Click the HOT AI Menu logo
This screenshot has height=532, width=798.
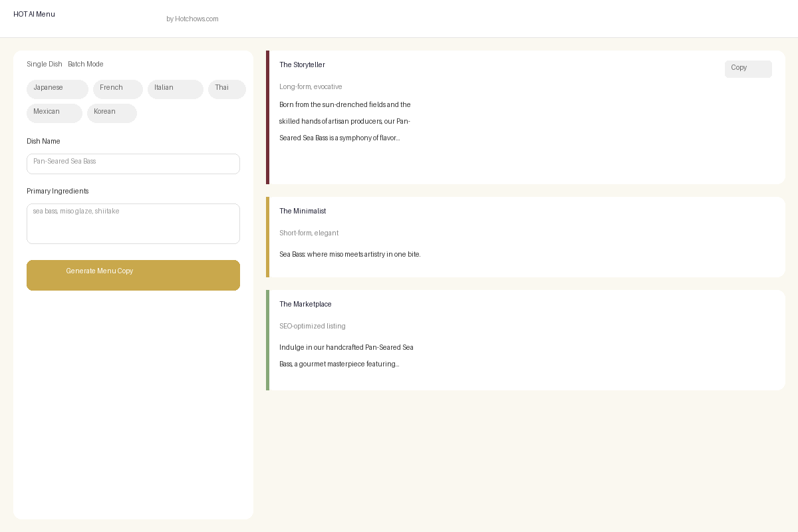coord(35,15)
